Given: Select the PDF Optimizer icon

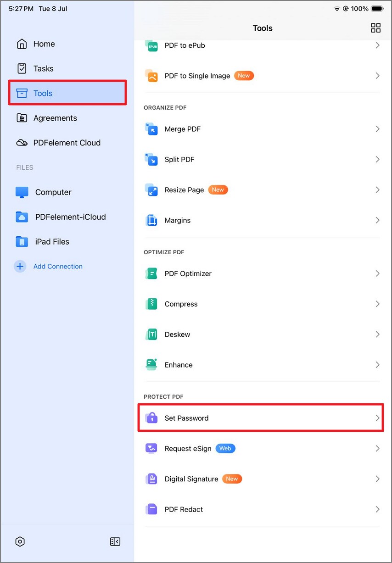Looking at the screenshot, I should coord(151,273).
